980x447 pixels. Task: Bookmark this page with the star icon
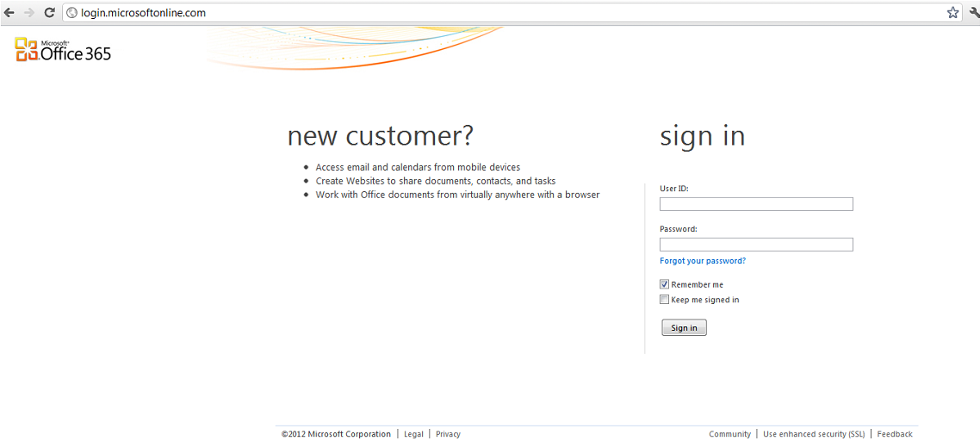(x=952, y=13)
